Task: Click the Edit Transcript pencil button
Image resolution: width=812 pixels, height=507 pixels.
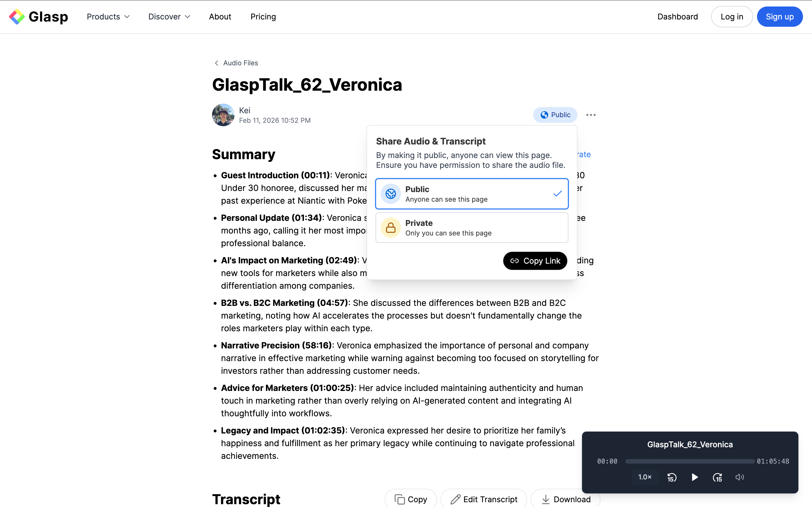Action: point(484,499)
